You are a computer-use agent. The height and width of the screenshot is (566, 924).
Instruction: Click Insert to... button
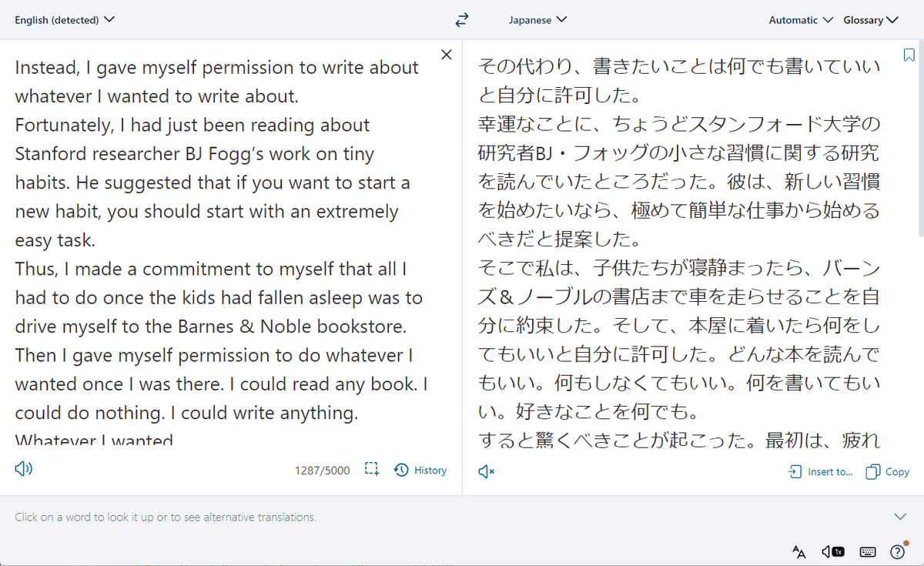(x=820, y=471)
